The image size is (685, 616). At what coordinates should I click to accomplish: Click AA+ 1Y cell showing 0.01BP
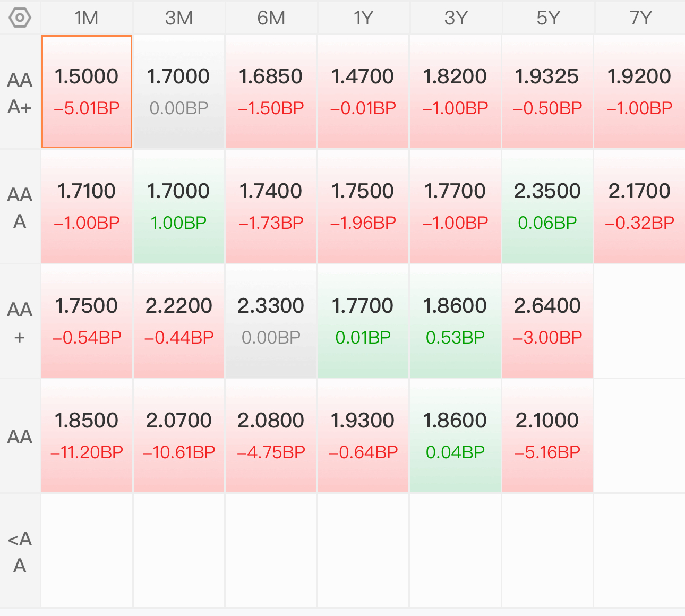[363, 321]
